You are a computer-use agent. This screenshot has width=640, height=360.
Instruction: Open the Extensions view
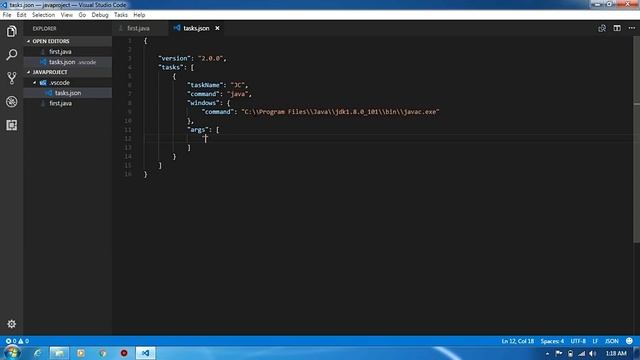(11, 125)
